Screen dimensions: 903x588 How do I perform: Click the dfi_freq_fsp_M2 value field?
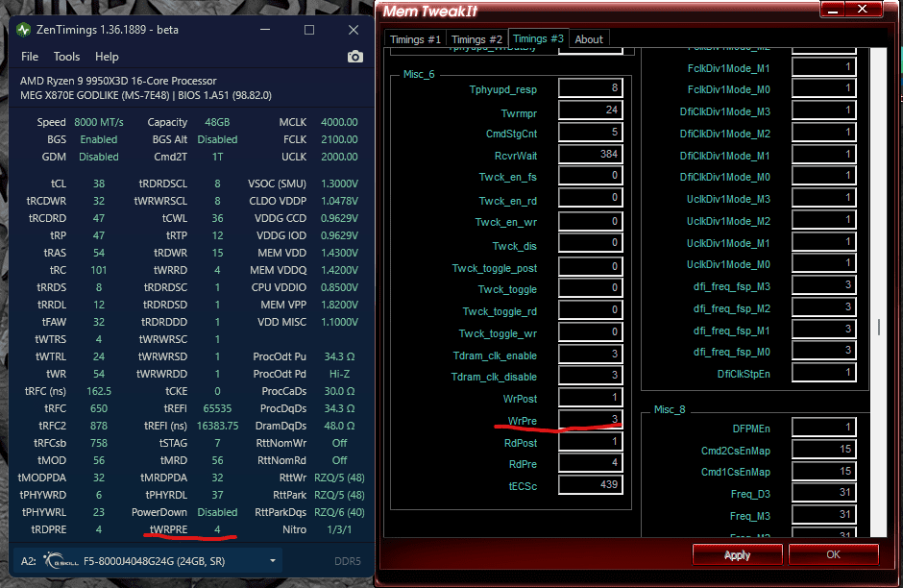(x=824, y=306)
